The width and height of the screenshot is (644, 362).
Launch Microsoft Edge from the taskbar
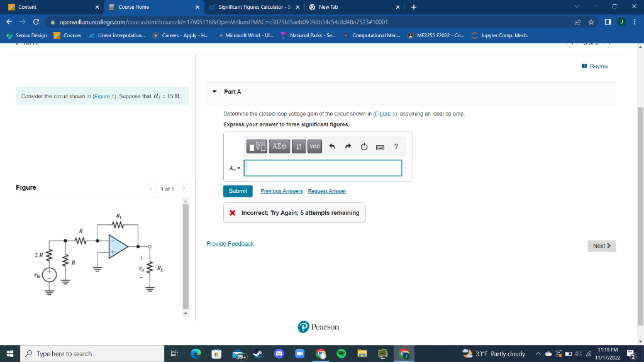click(196, 353)
